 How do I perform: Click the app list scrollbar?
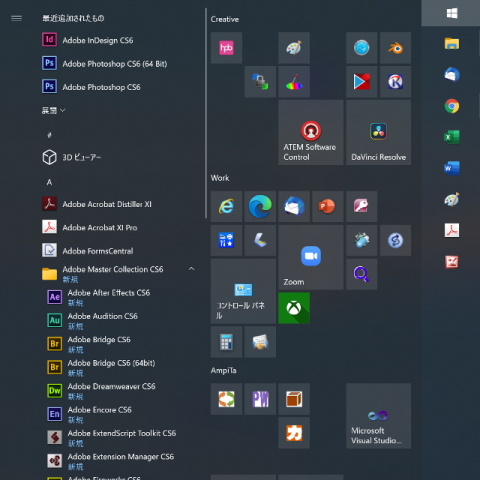[x=206, y=113]
